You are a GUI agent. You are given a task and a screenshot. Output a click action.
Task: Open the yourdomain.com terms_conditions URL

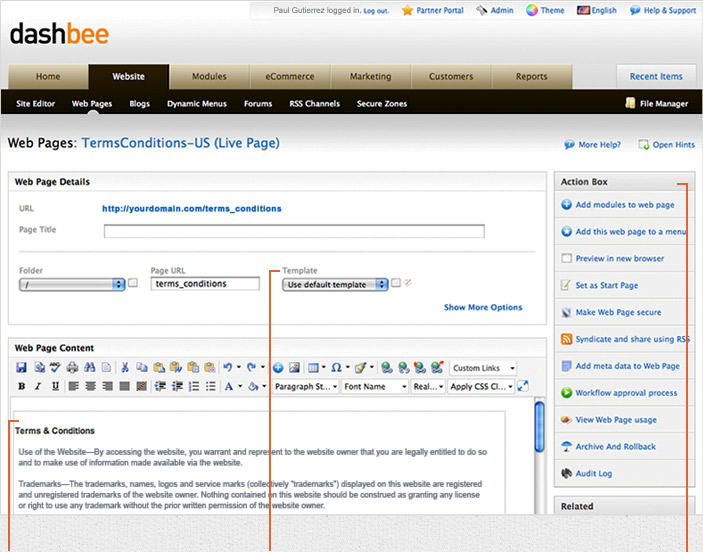pyautogui.click(x=192, y=209)
